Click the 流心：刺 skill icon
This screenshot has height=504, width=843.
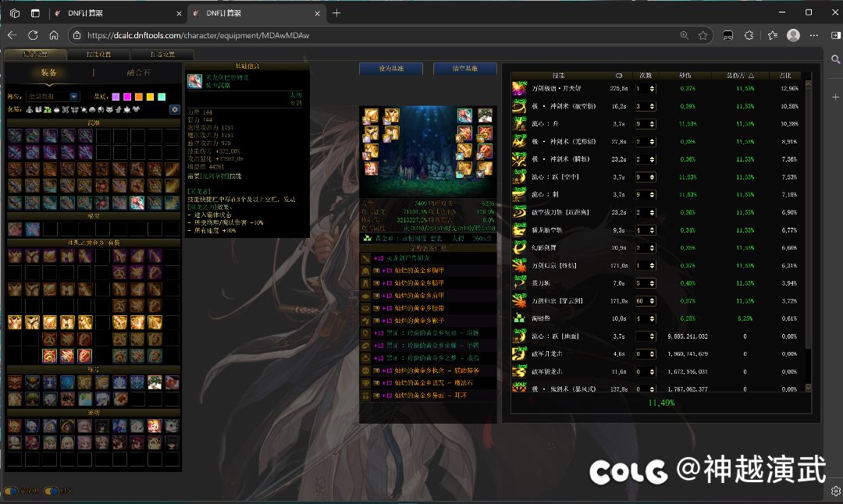tap(519, 194)
